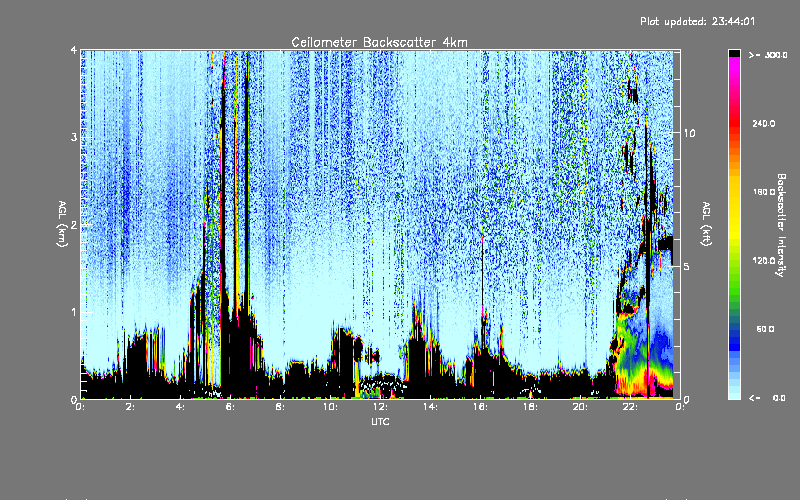800x500 pixels.
Task: Click the '10:' UTC hour tick label
Action: click(330, 407)
